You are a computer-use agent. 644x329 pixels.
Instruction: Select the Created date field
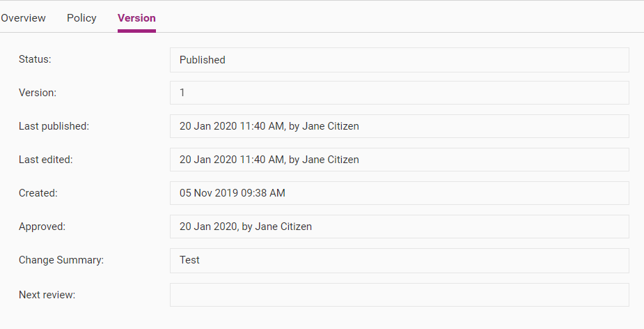(399, 193)
